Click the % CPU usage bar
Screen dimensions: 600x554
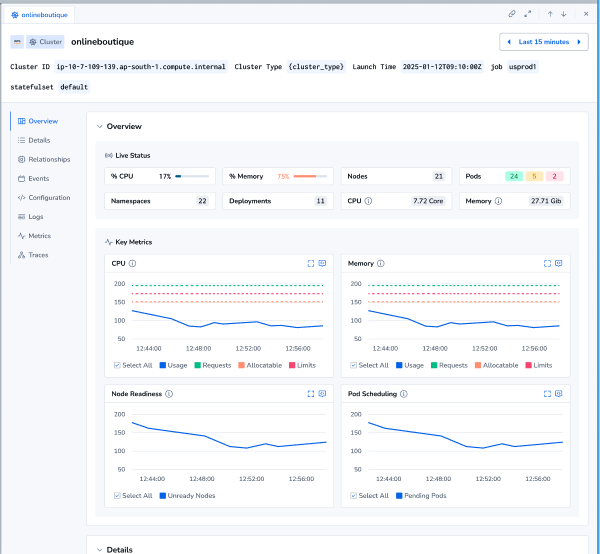click(x=192, y=176)
